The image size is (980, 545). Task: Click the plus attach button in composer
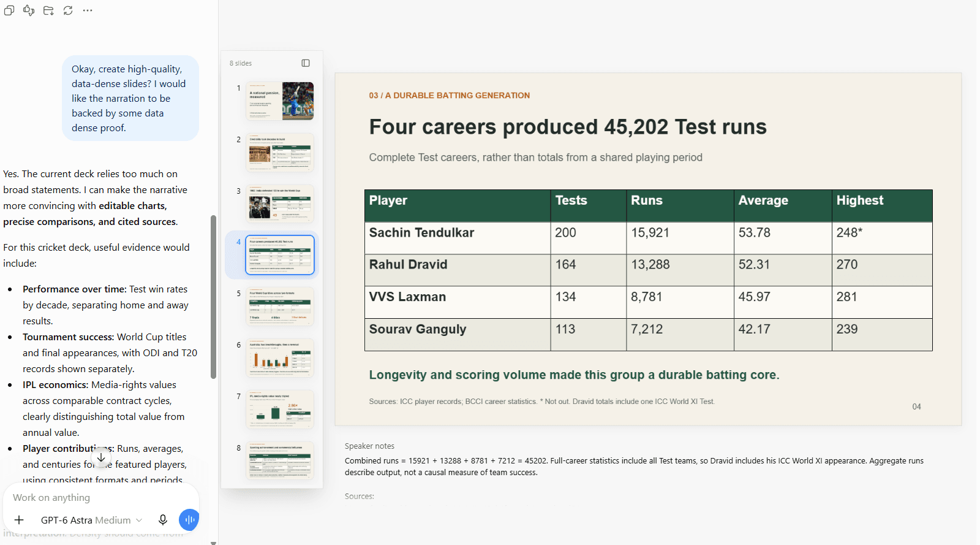[x=19, y=520]
